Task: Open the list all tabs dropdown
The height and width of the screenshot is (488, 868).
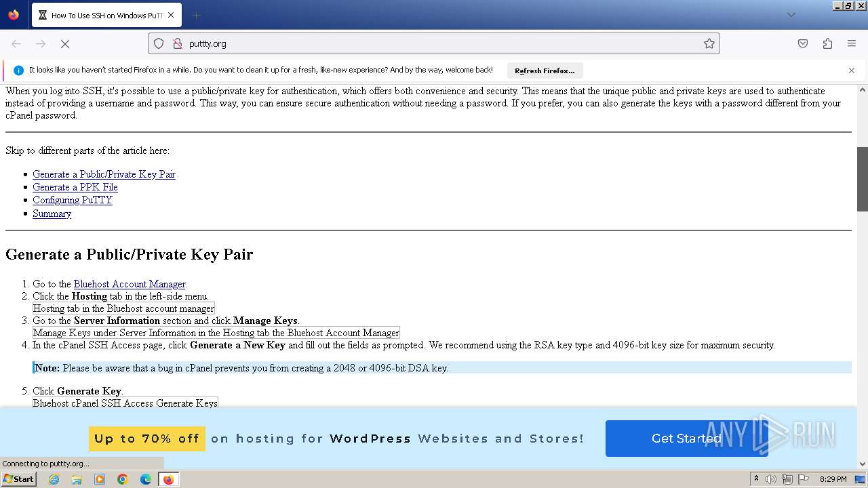Action: pos(791,15)
